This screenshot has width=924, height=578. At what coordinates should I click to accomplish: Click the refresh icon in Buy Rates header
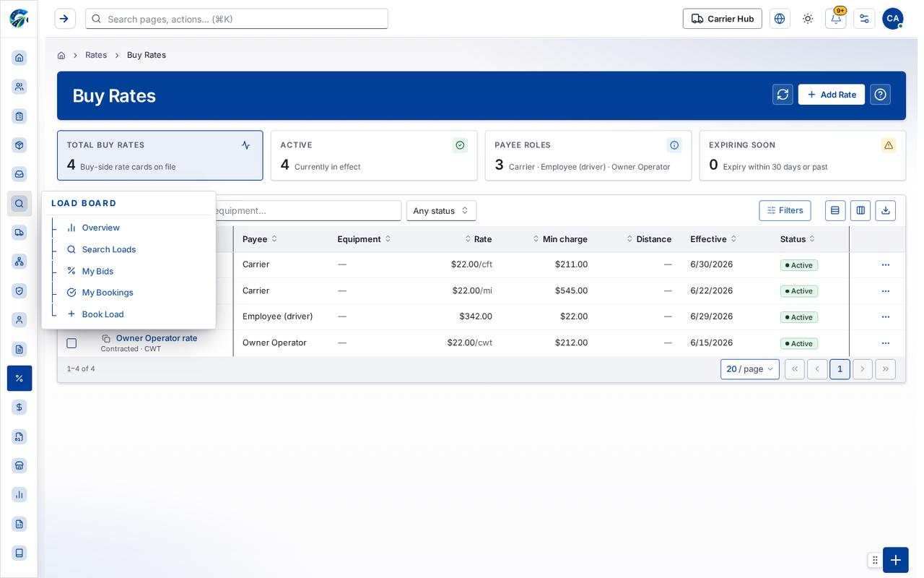(x=783, y=95)
